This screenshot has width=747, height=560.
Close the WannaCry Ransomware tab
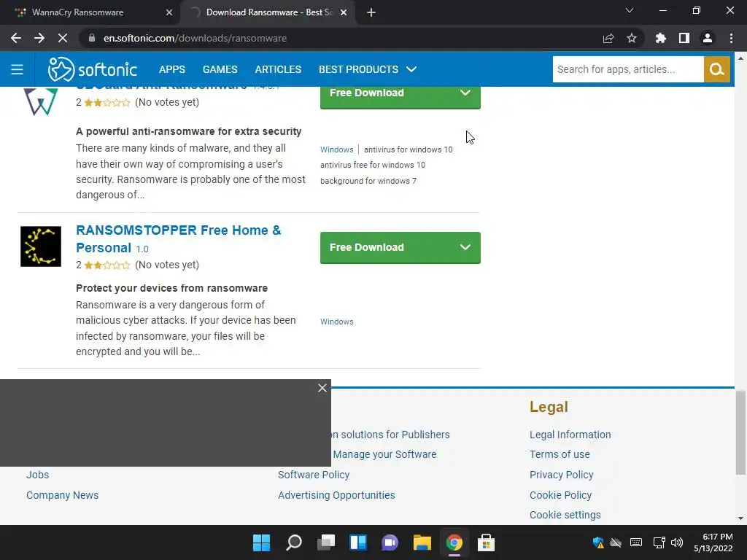click(x=169, y=12)
